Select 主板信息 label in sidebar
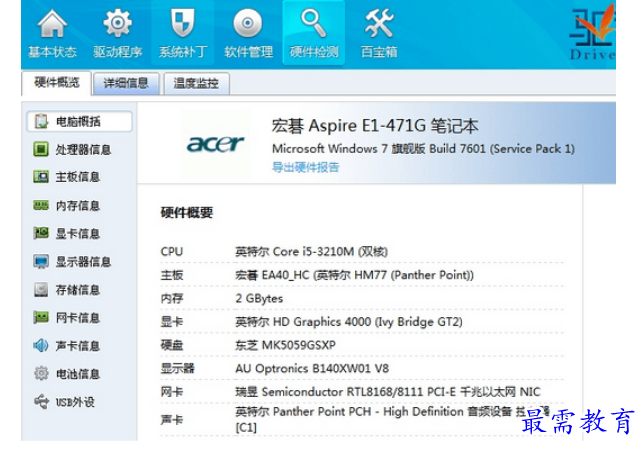Viewport: 643px width, 453px height. [x=78, y=177]
